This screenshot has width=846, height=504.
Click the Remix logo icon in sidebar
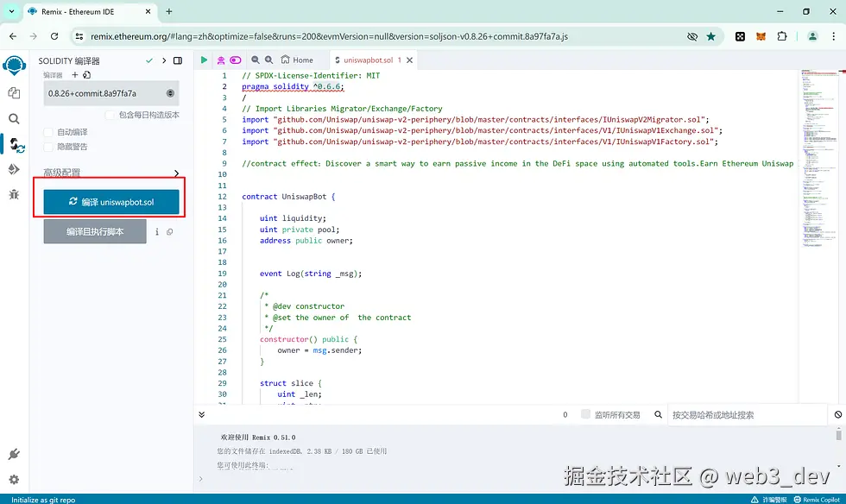(14, 66)
